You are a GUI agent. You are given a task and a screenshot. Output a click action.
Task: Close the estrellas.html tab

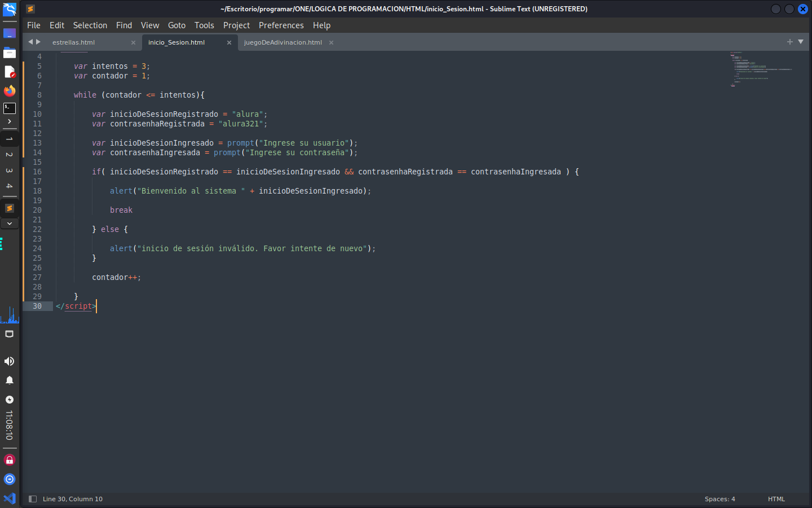pos(133,43)
